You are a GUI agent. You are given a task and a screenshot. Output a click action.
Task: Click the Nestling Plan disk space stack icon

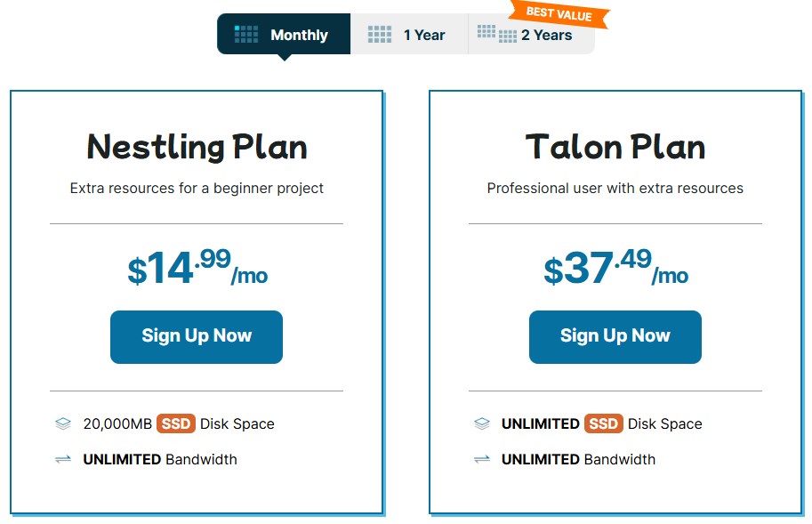[62, 424]
